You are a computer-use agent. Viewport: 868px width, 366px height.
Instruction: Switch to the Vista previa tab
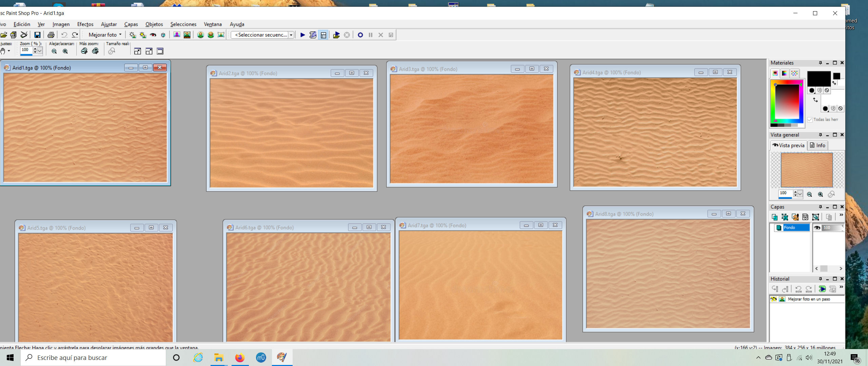tap(789, 145)
